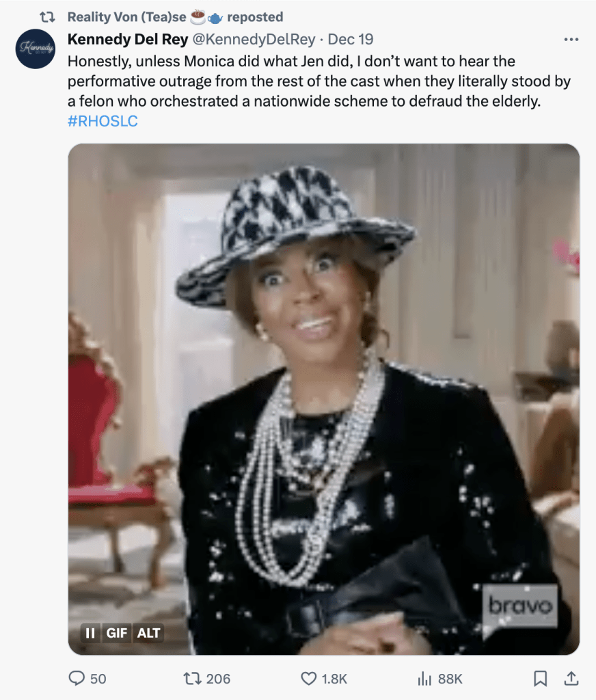
Task: Open the Reality Von (Tea)se reposted link
Action: 175,17
